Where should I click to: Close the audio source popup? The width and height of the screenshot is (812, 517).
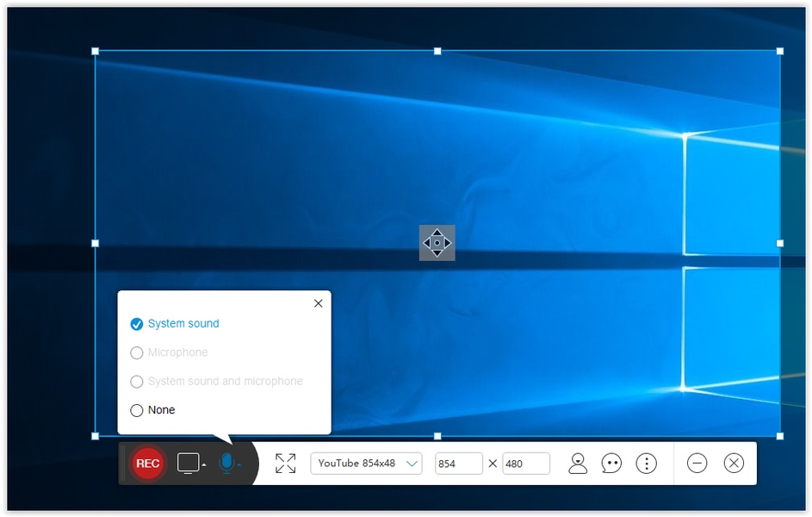(x=319, y=303)
